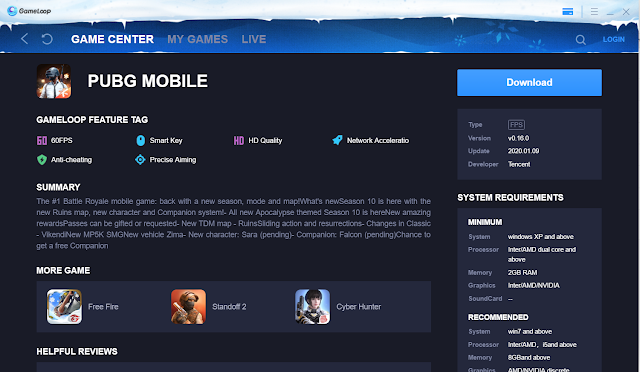Click the HELPFUL REVIEWS heading
640x372 pixels.
pyautogui.click(x=77, y=352)
